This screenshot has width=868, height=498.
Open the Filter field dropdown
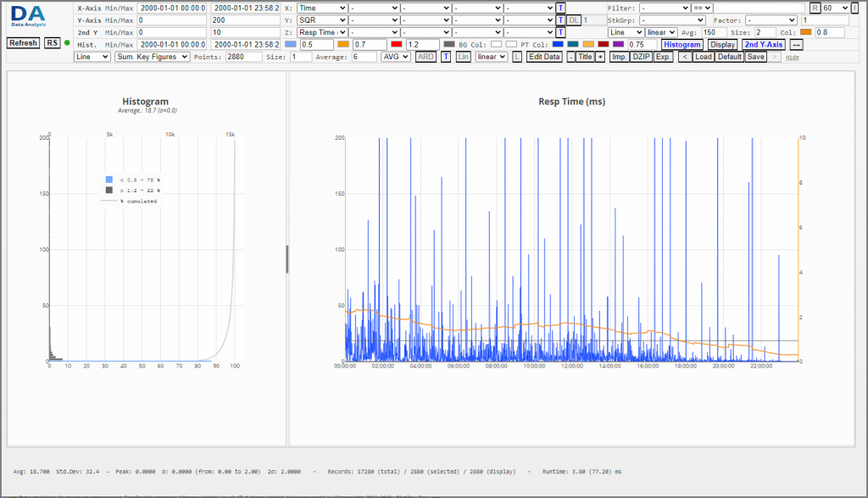point(665,8)
